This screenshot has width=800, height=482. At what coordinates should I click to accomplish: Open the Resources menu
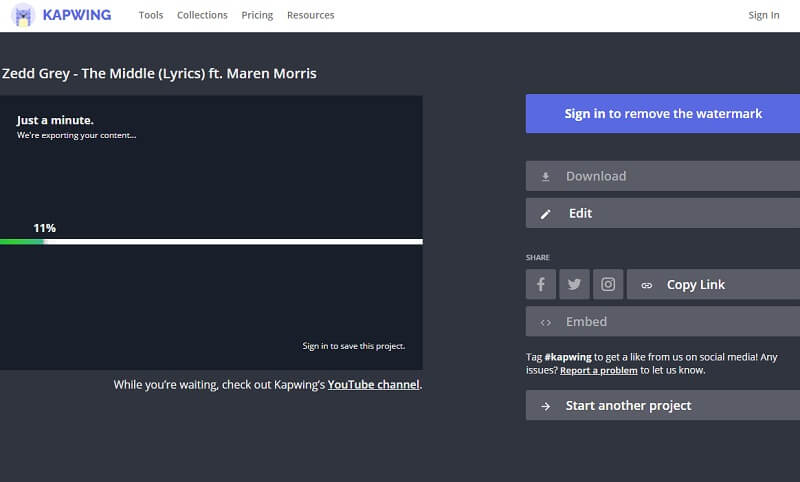coord(310,15)
